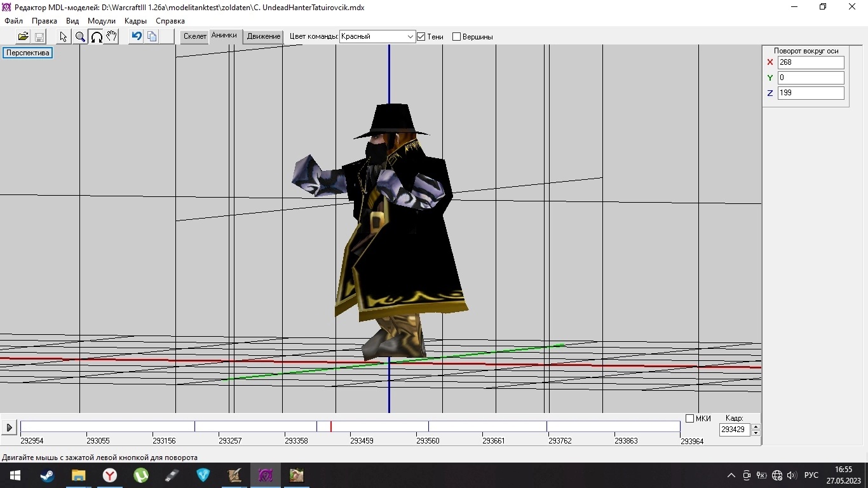The image size is (868, 488).
Task: Click the timeline label 293863
Action: (x=626, y=441)
